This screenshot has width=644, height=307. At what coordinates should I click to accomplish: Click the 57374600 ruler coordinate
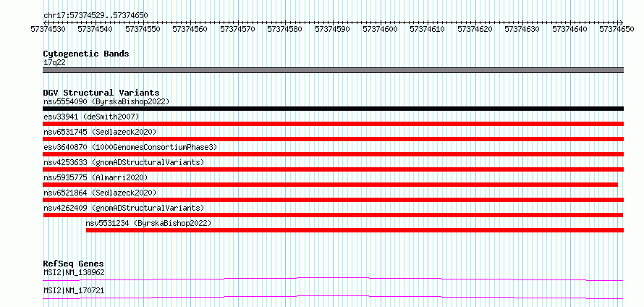tap(380, 29)
